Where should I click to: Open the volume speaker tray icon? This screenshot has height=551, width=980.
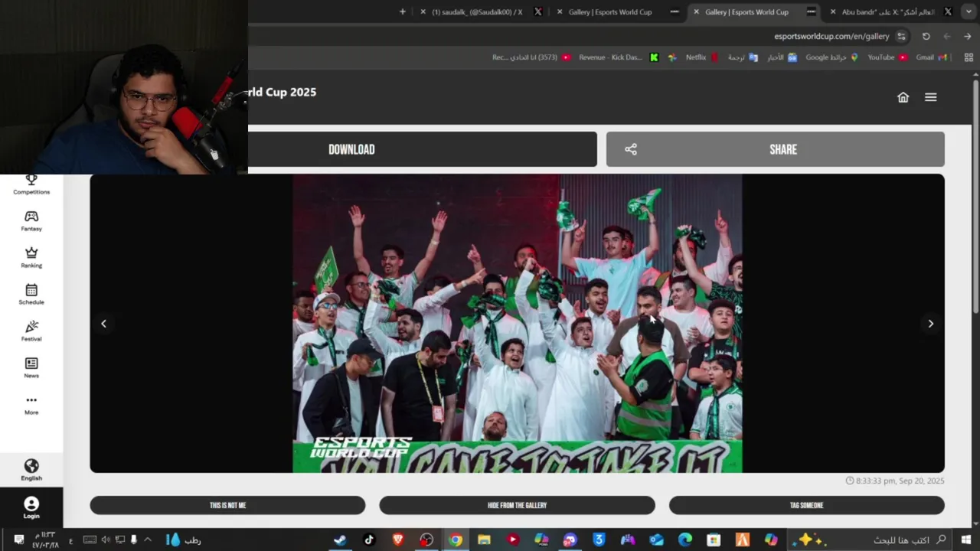pyautogui.click(x=106, y=540)
